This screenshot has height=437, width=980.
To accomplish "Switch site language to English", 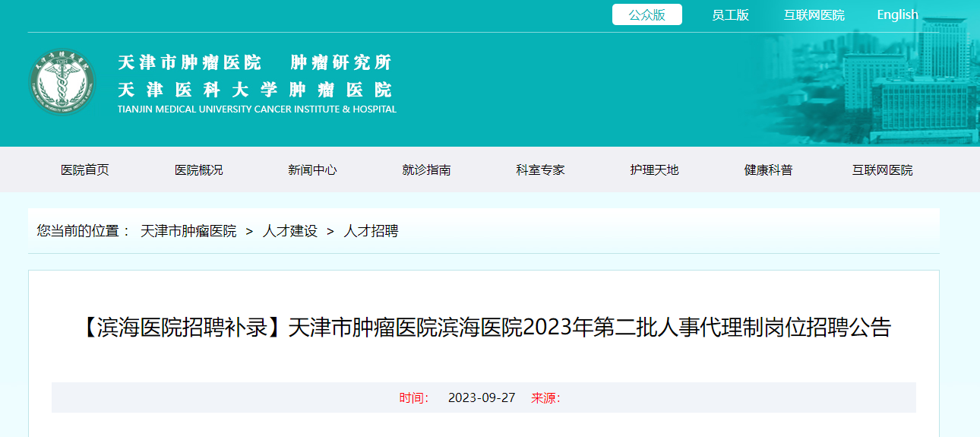I will pos(897,15).
